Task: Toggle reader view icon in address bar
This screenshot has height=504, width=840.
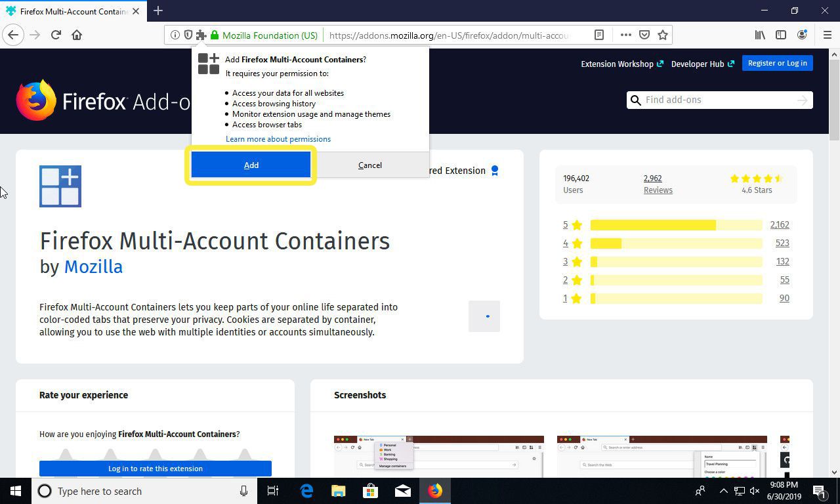Action: point(599,35)
